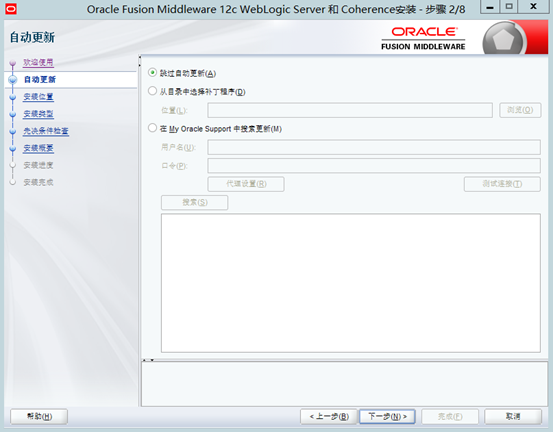Click the 测试连接(T) button
The image size is (553, 432).
coord(502,184)
